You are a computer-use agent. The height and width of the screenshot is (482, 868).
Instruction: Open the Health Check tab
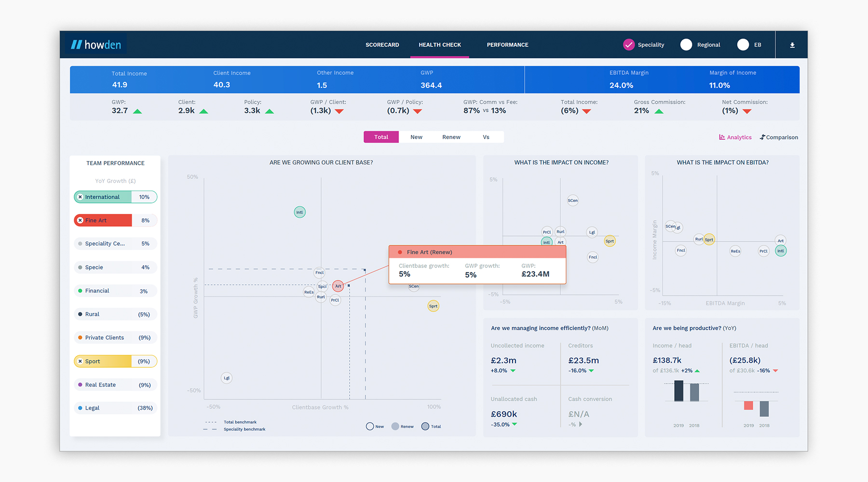click(440, 45)
